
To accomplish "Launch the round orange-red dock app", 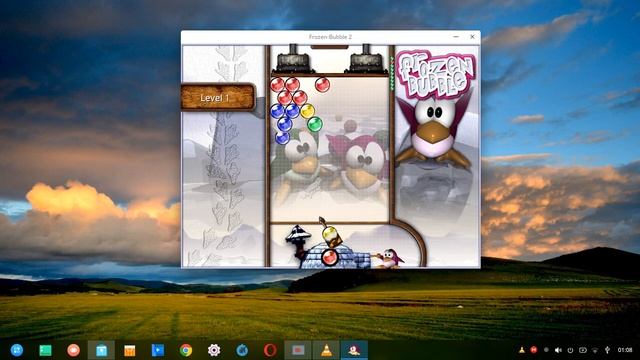I will [x=73, y=350].
